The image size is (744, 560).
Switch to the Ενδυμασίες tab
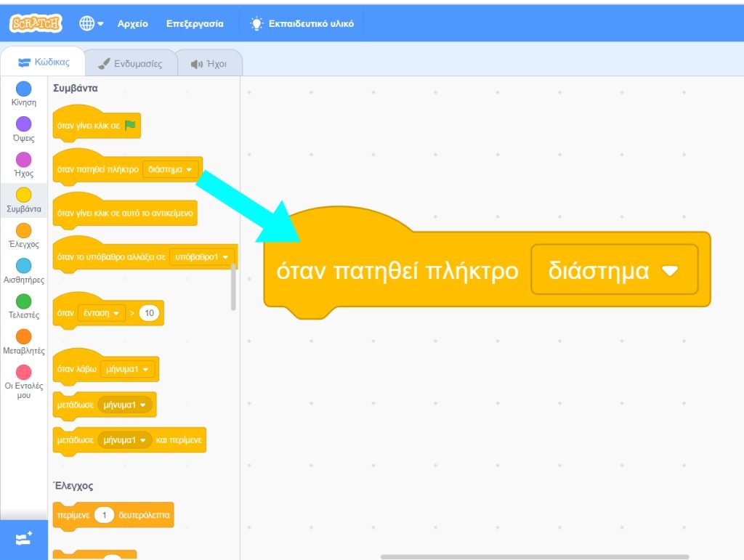coord(131,64)
